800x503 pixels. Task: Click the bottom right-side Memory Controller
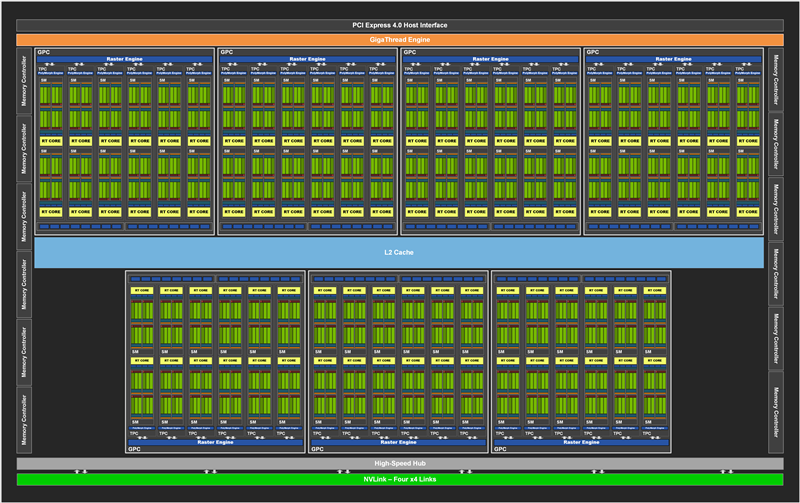[x=776, y=411]
